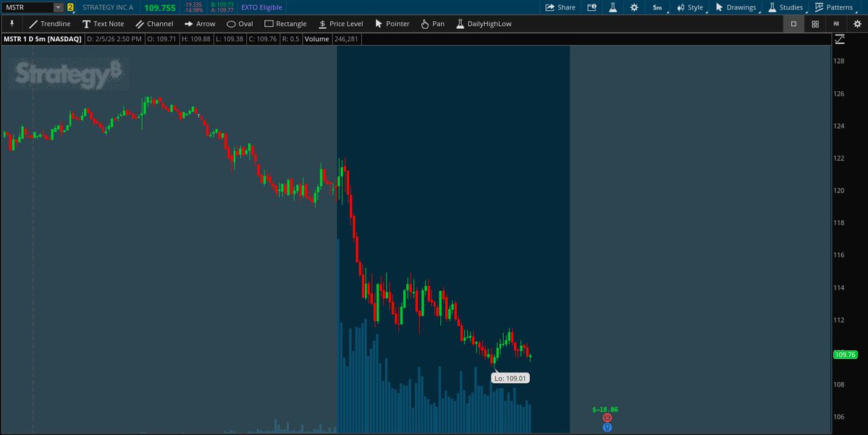Click the Pointer cursor tool
This screenshot has width=868, height=435.
392,23
